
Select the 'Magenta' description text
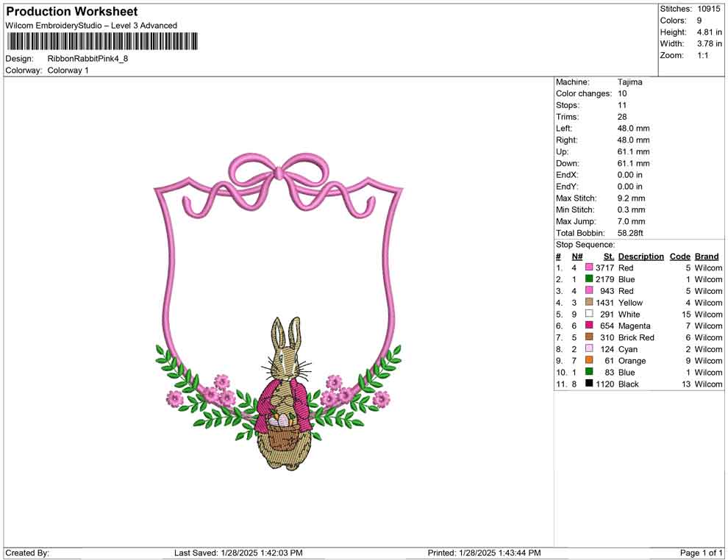point(634,326)
